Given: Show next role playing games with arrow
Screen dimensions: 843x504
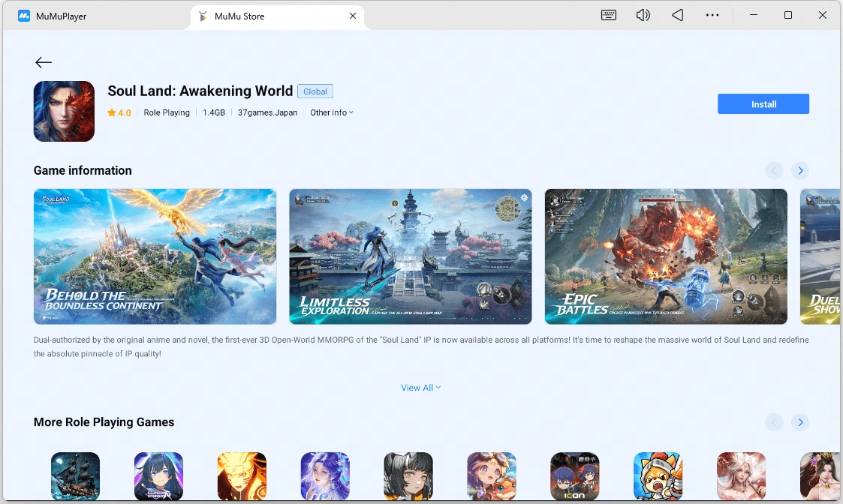Looking at the screenshot, I should (800, 422).
